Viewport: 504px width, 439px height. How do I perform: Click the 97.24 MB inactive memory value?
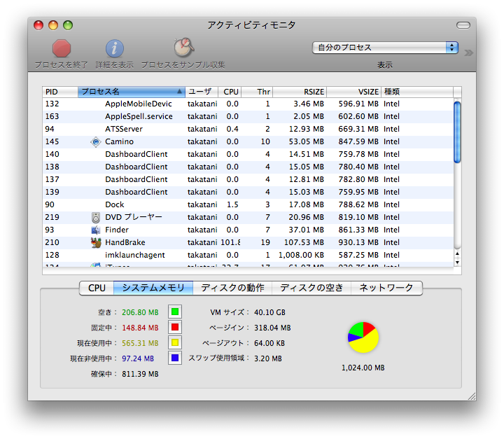[138, 358]
